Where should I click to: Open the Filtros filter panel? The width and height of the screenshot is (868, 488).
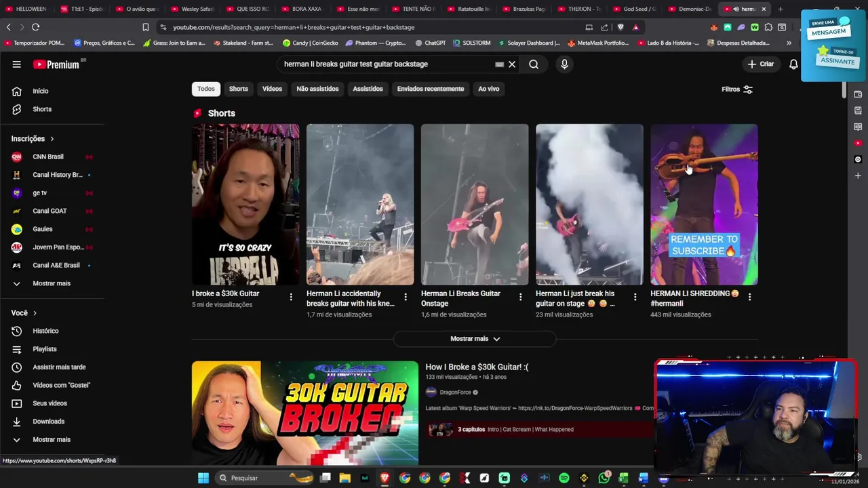[x=737, y=89]
